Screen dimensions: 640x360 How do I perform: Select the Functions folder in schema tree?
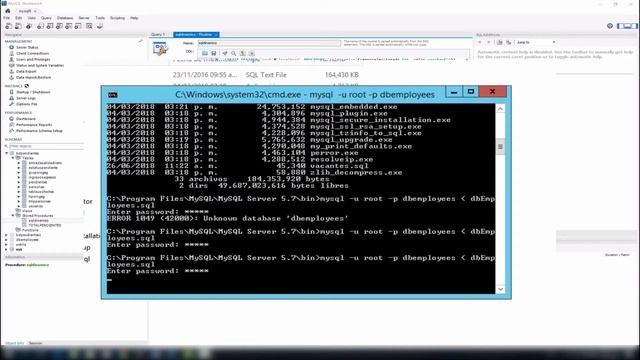click(30, 230)
